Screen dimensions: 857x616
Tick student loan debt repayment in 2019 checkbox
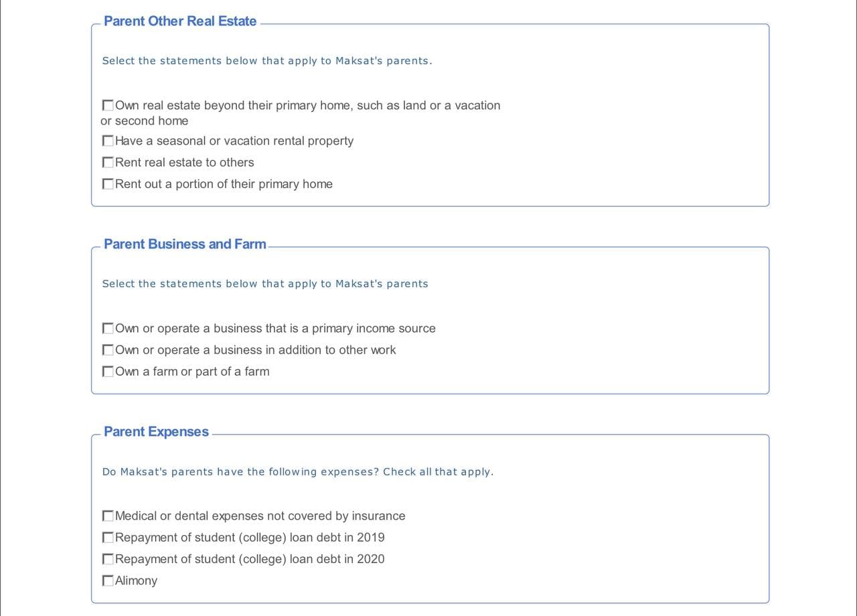click(x=108, y=538)
